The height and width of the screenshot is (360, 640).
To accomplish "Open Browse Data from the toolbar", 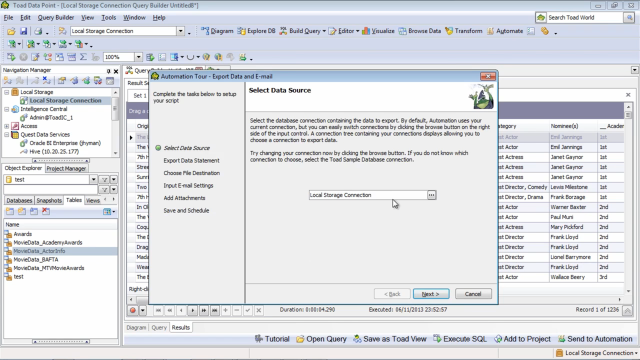I will pyautogui.click(x=420, y=31).
